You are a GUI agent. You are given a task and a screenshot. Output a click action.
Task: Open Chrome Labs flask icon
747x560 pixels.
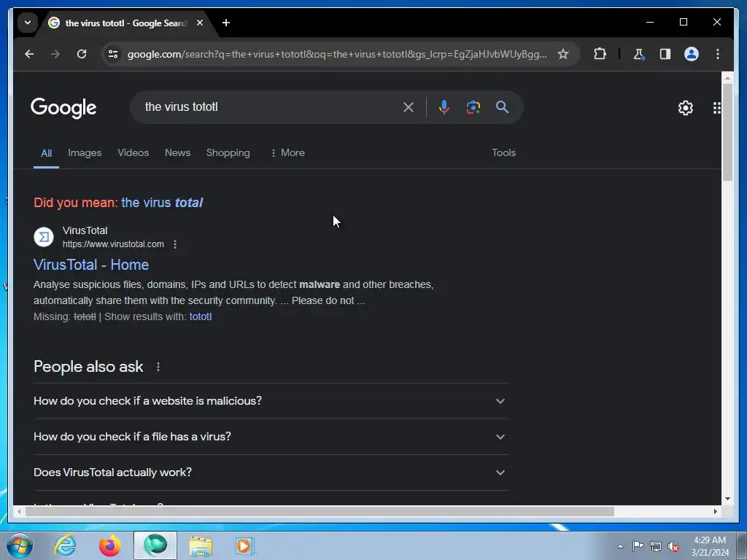click(639, 54)
